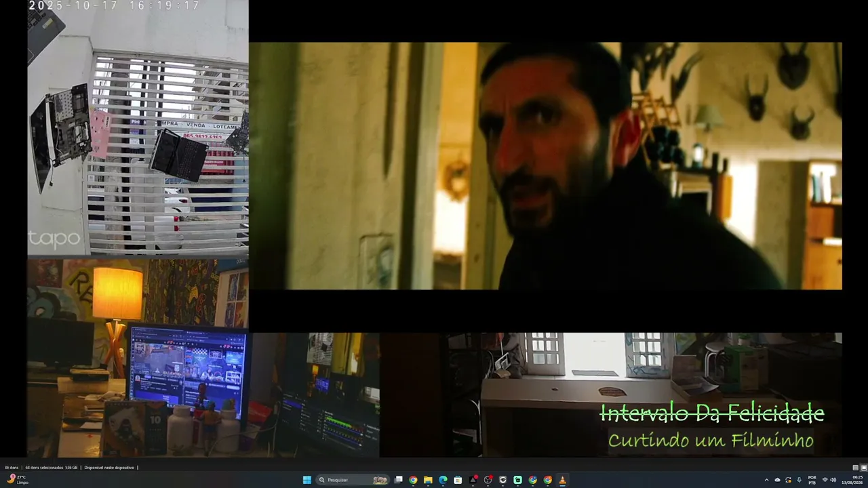
Task: Open the second Chrome taskbar icon
Action: point(532,480)
